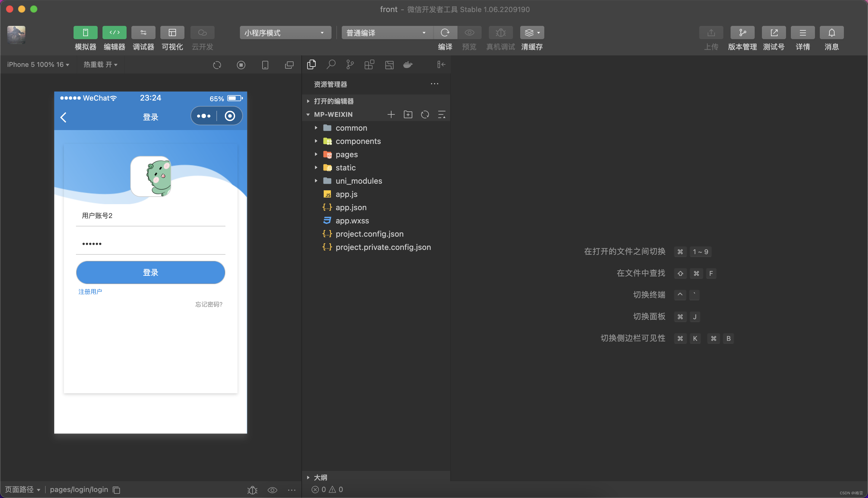The width and height of the screenshot is (868, 498).
Task: Open the Docker whale sidebar icon
Action: (408, 65)
